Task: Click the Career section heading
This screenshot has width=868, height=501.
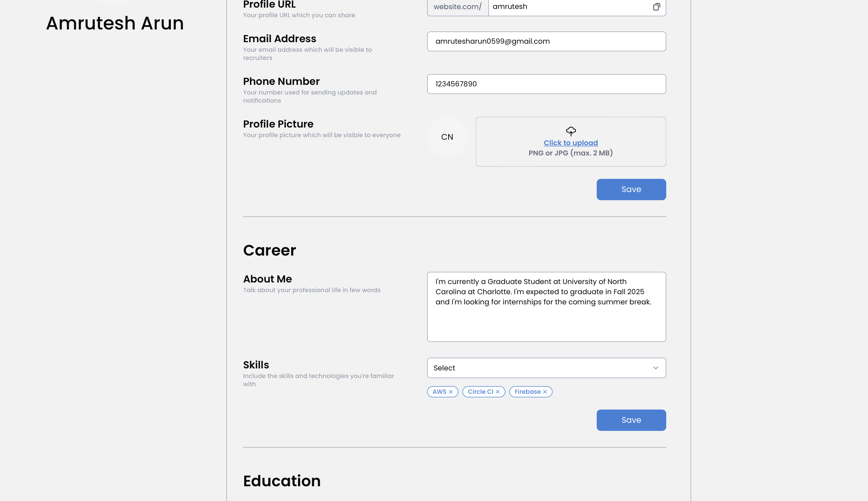Action: point(269,250)
